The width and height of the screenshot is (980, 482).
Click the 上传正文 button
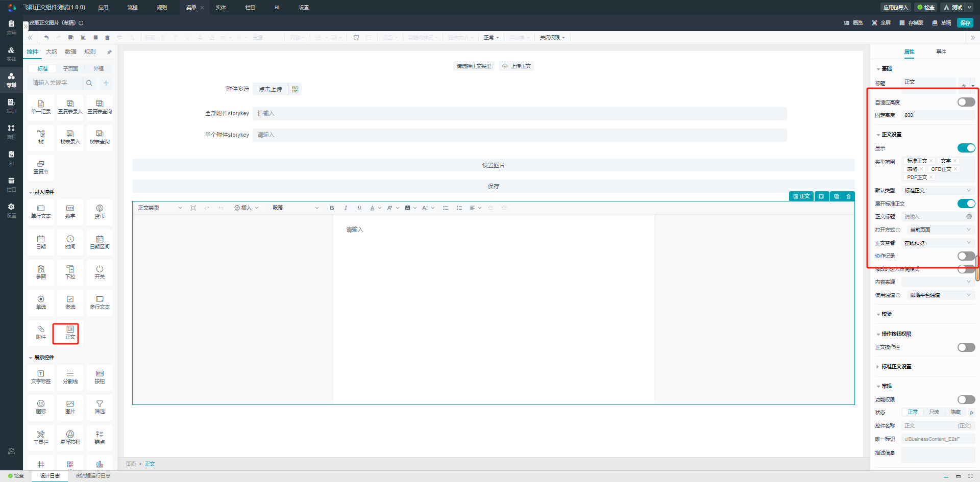tap(517, 66)
